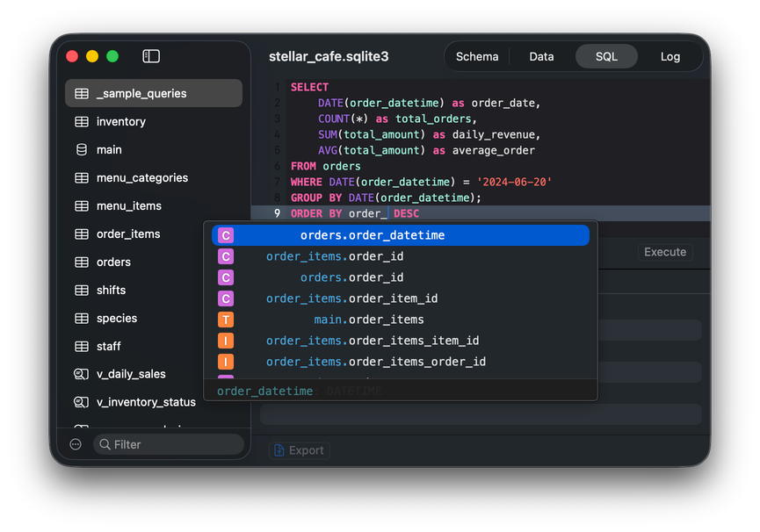This screenshot has height=532, width=760.
Task: Click the table icon beside staff
Action: click(x=82, y=347)
